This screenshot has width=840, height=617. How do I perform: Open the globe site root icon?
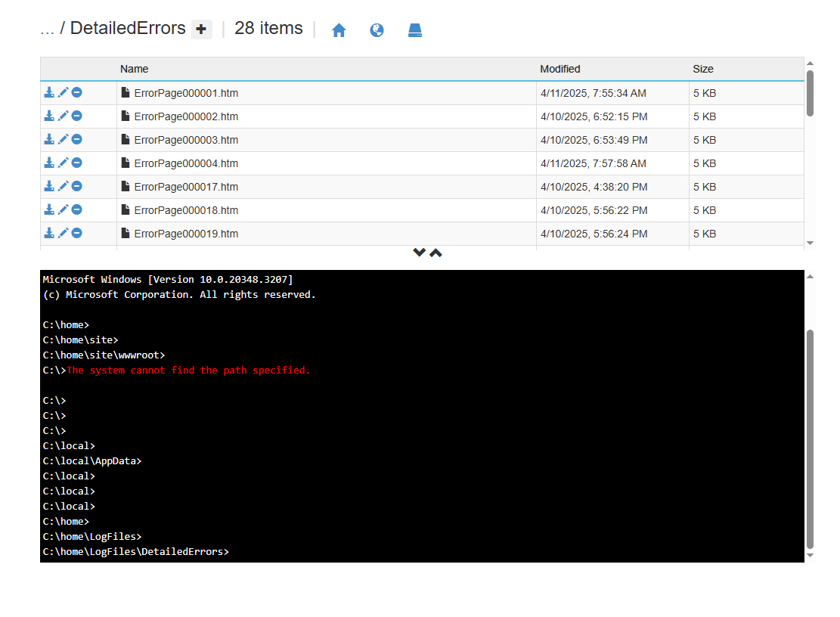click(x=377, y=30)
